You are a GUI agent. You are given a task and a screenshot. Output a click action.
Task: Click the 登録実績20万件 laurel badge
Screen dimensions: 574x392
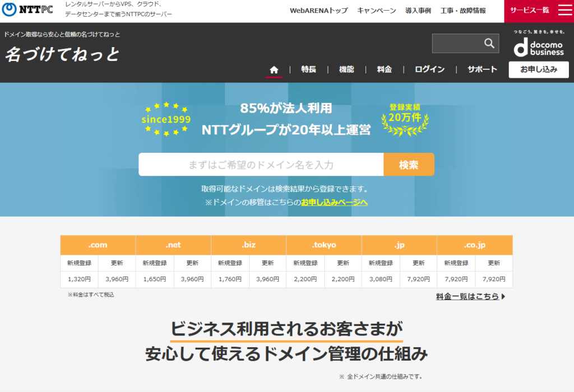405,119
